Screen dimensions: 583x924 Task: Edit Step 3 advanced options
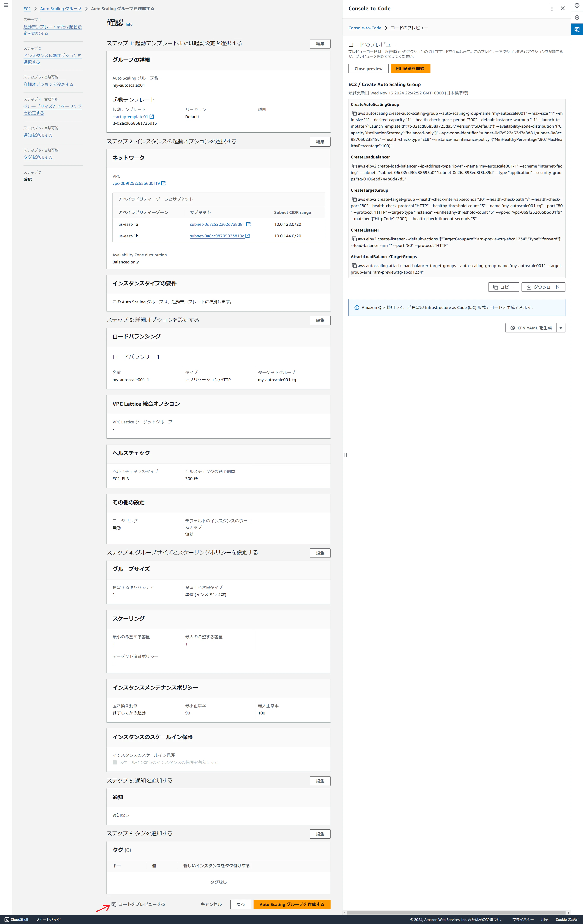point(320,320)
